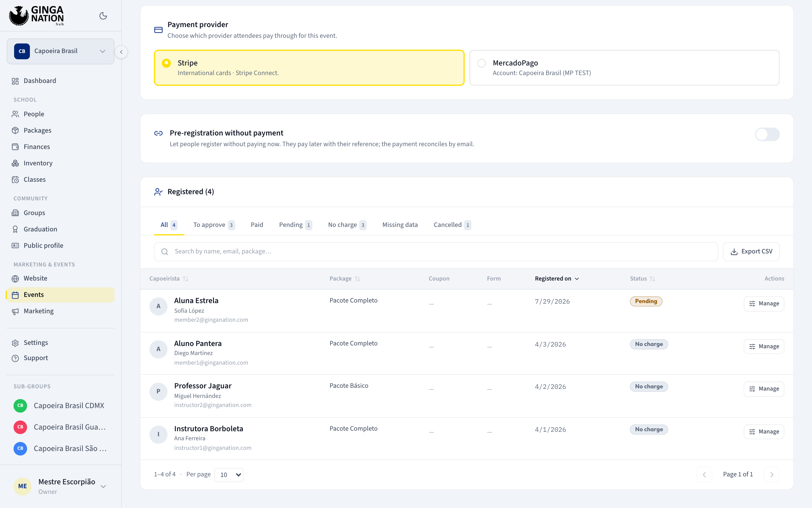Switch to Pending tab
Screen dimensions: 812x508
(295, 225)
